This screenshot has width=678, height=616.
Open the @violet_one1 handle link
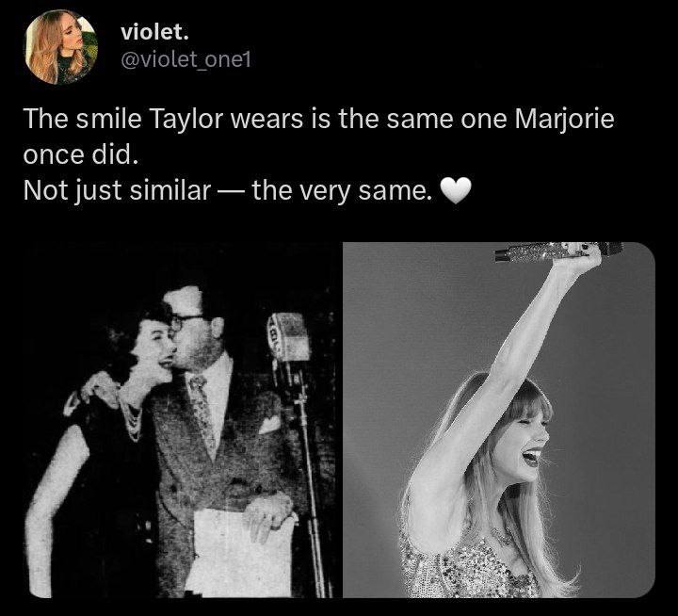pos(186,60)
